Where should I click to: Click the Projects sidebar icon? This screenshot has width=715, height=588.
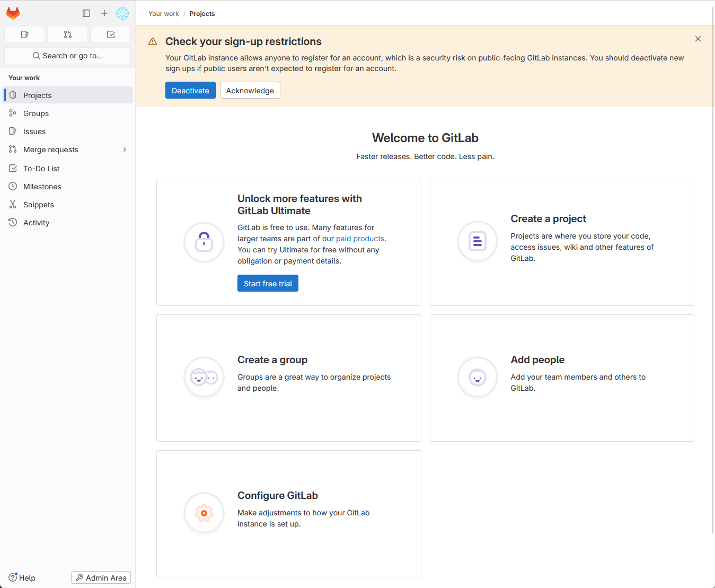pyautogui.click(x=13, y=95)
